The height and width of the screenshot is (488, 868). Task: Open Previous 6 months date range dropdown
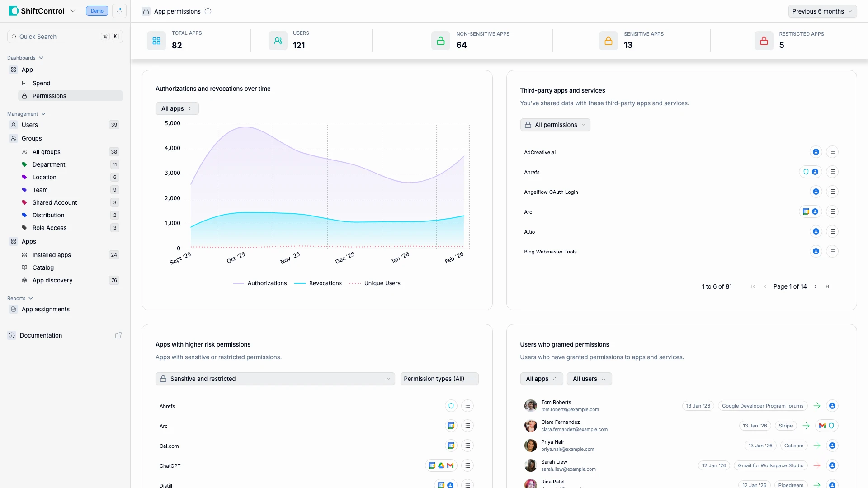coord(822,11)
